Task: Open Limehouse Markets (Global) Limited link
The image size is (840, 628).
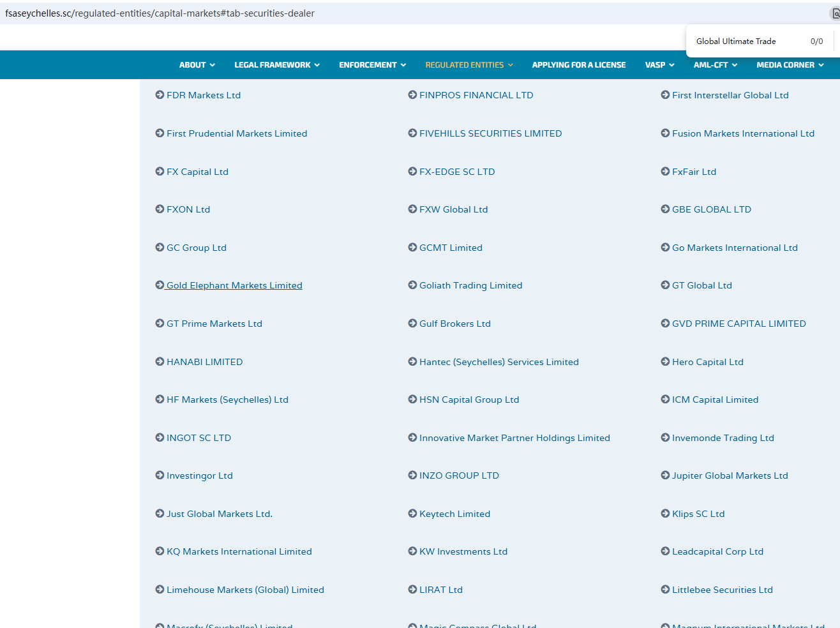Action: point(245,590)
